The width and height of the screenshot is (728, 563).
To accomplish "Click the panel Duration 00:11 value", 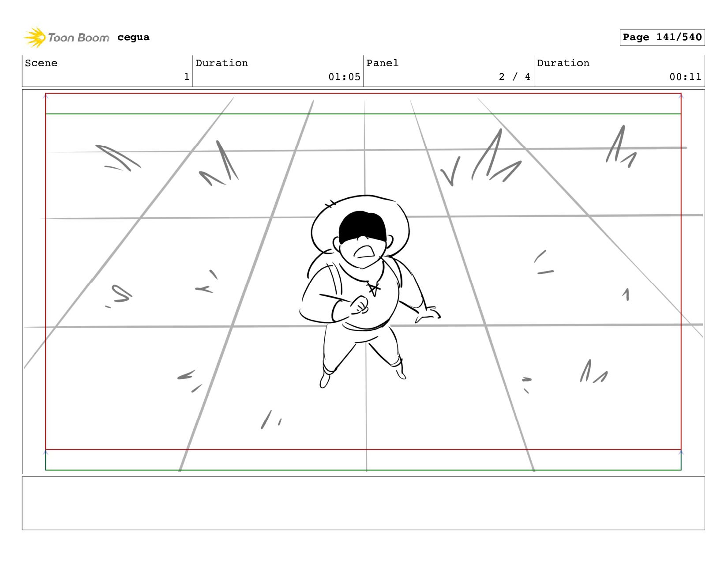I will [x=685, y=77].
